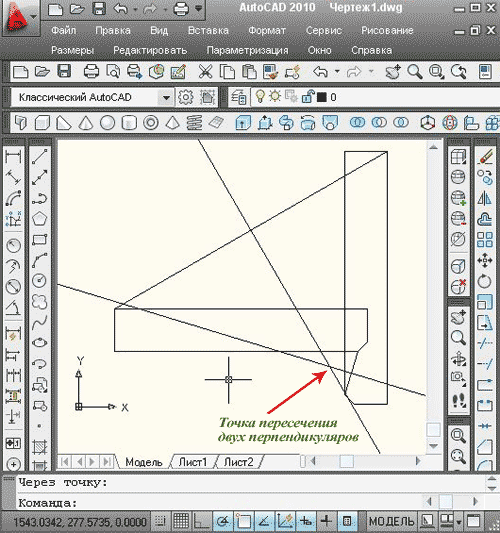Viewport: 500px width, 533px height.
Task: Select the Ellipse drawing tool
Action: point(40,343)
